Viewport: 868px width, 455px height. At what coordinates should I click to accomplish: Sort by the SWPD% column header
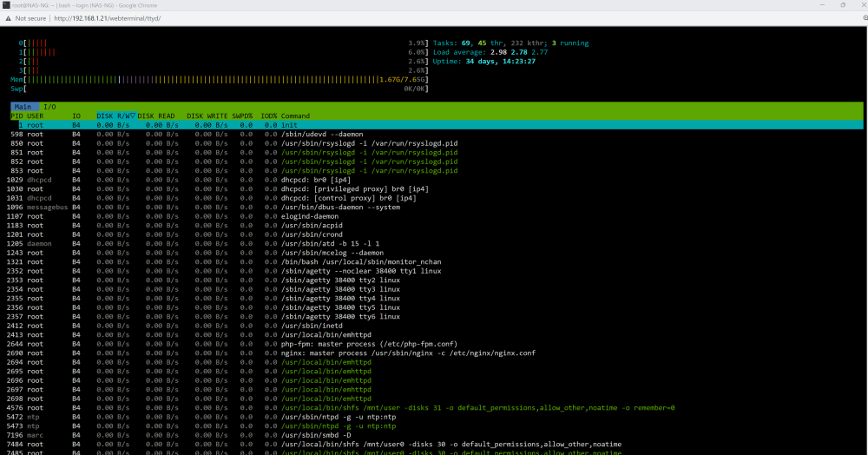tap(242, 115)
